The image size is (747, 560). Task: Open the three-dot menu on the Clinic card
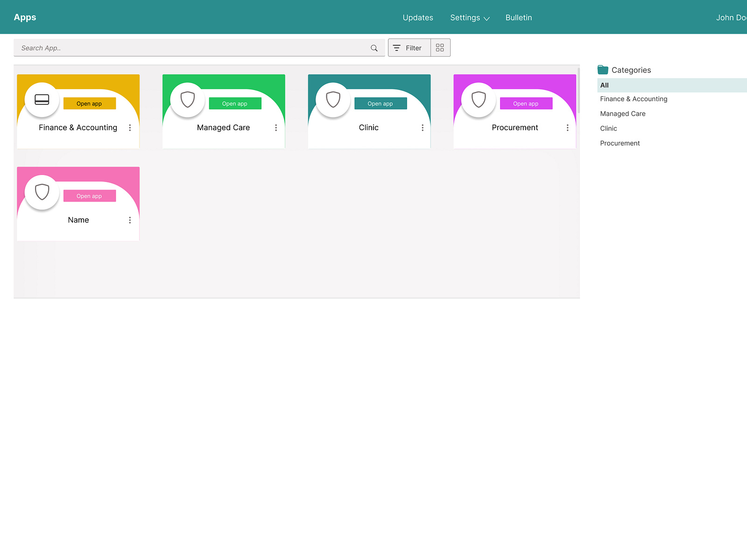pyautogui.click(x=423, y=127)
